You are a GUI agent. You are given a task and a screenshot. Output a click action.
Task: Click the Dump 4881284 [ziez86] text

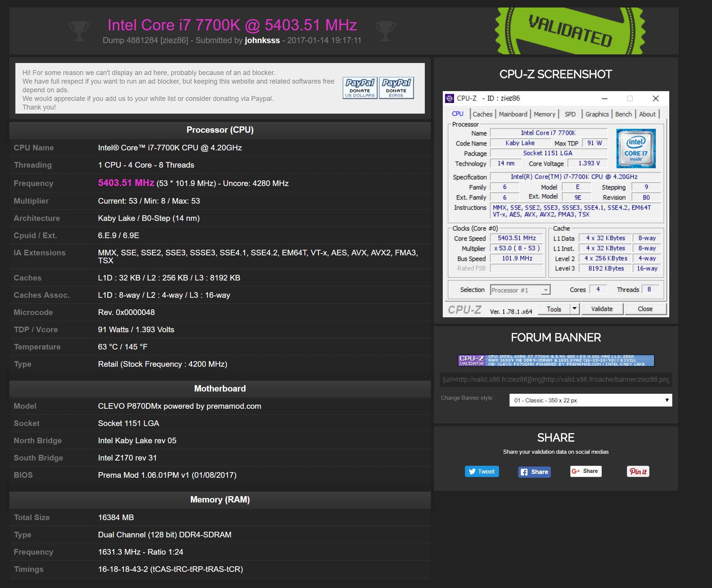click(145, 40)
